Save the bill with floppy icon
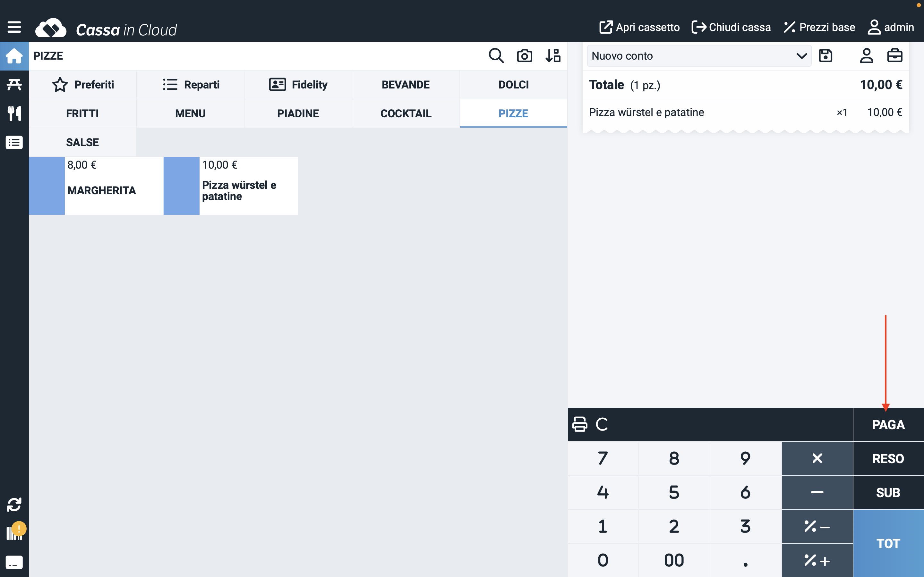Viewport: 924px width, 577px height. coord(825,56)
